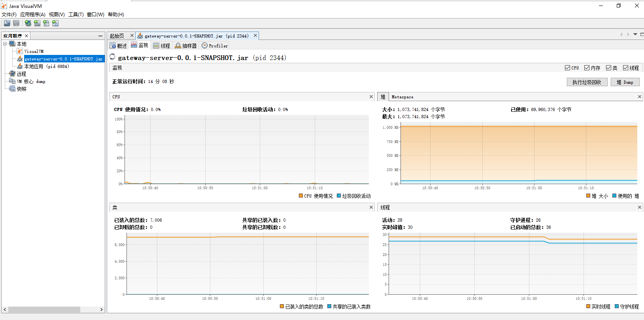
Task: Click the computer icon beside 本地
Action: [12, 44]
